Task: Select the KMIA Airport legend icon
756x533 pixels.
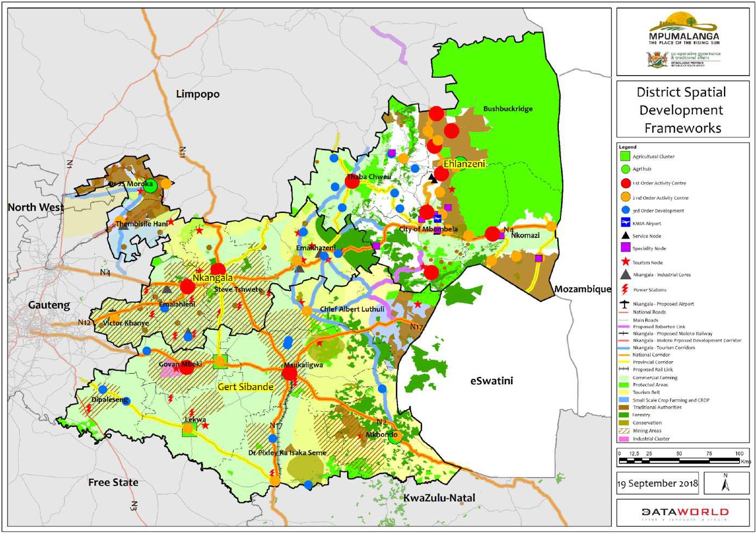Action: pyautogui.click(x=626, y=223)
